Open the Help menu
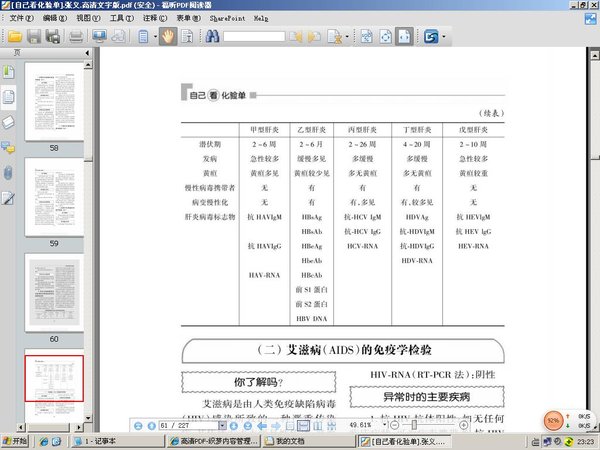The width and height of the screenshot is (600, 450). [x=261, y=18]
